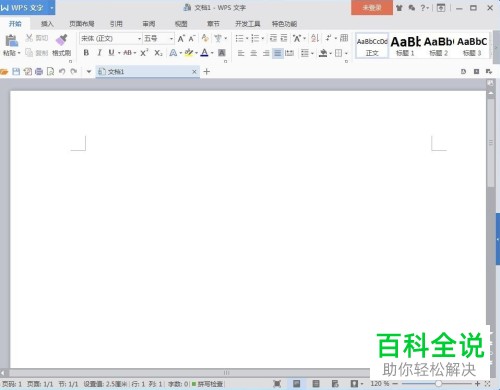The image size is (500, 390).
Task: Open numbered list dropdown arrow
Action: pyautogui.click(x=263, y=38)
